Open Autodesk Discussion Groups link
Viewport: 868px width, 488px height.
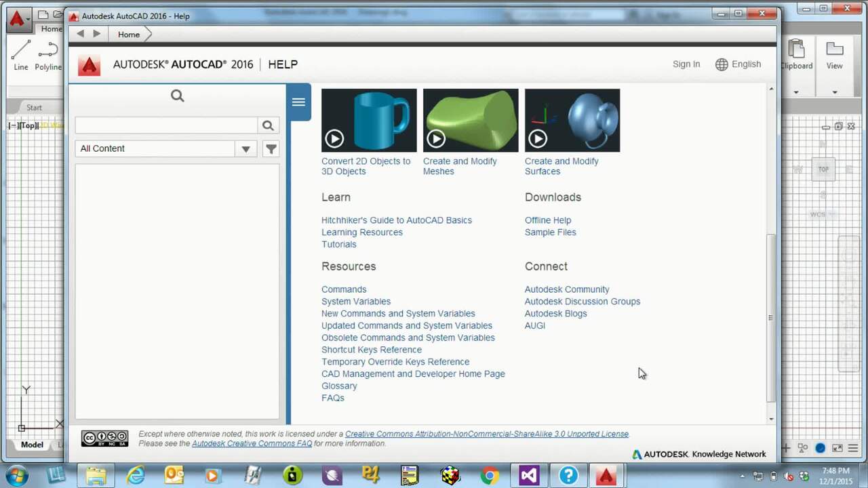point(583,302)
